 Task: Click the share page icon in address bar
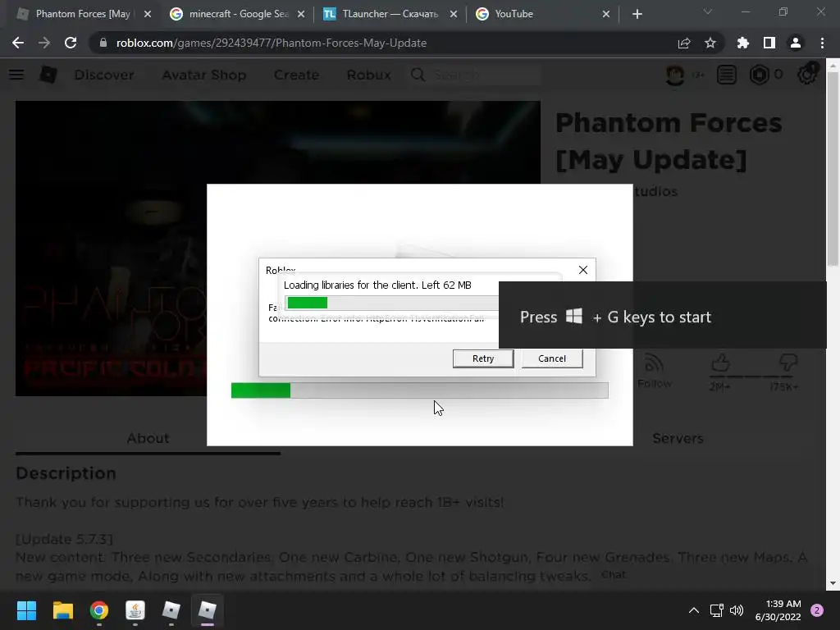click(684, 43)
